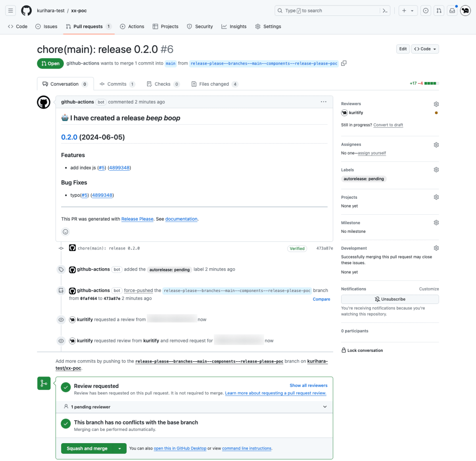This screenshot has width=476, height=461.
Task: Customize notification settings
Action: click(429, 289)
